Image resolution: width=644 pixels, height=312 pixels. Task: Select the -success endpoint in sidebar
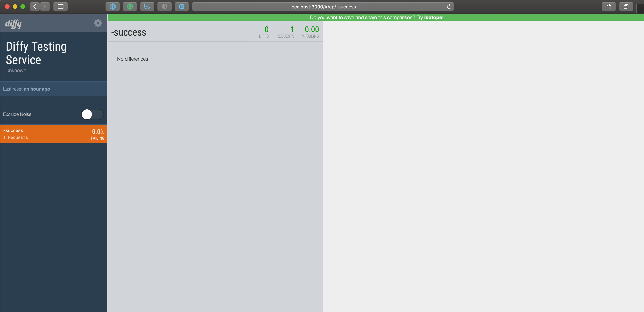point(53,134)
